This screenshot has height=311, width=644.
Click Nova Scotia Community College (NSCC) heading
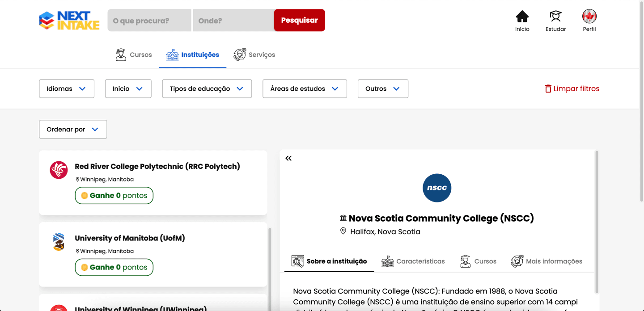click(x=441, y=218)
